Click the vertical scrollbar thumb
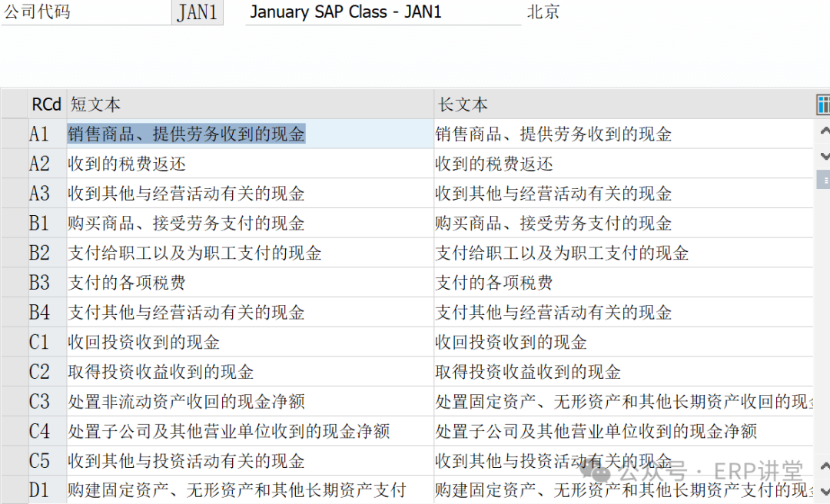 (x=825, y=181)
